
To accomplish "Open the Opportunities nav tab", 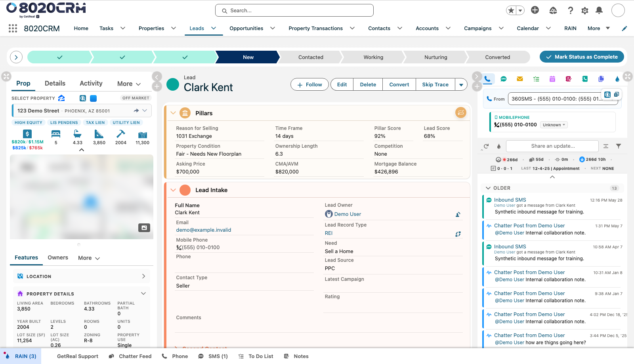I will pyautogui.click(x=246, y=29).
